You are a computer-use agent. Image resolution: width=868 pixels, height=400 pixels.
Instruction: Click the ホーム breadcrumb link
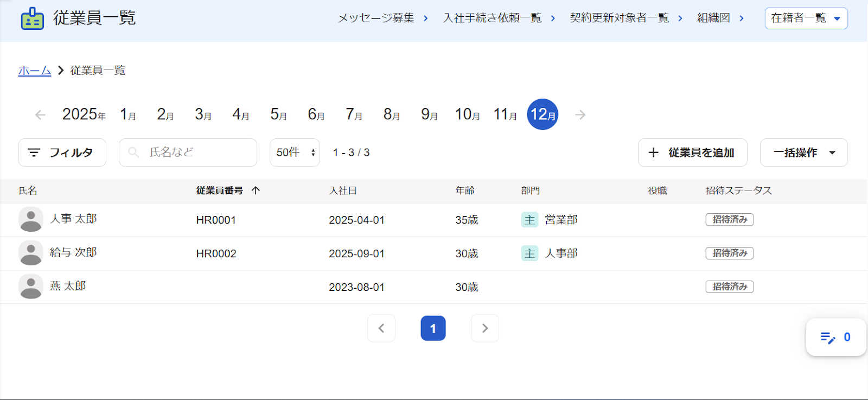click(35, 71)
